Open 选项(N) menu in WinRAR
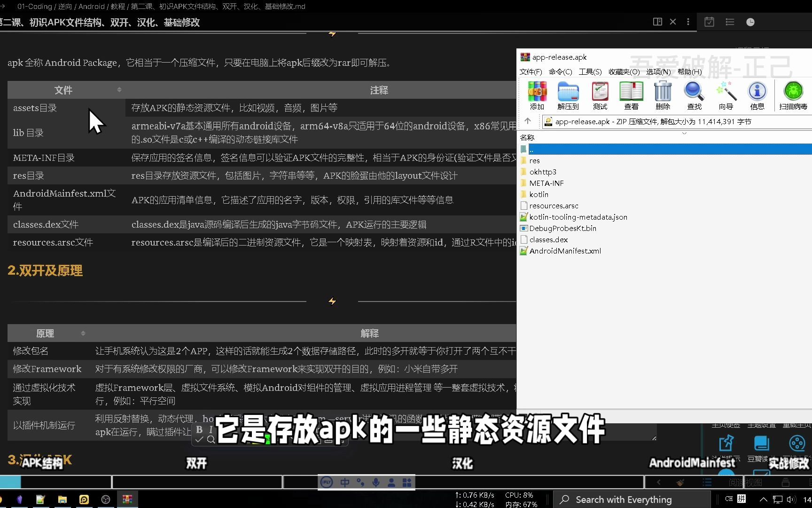Viewport: 812px width, 508px height. pos(658,71)
